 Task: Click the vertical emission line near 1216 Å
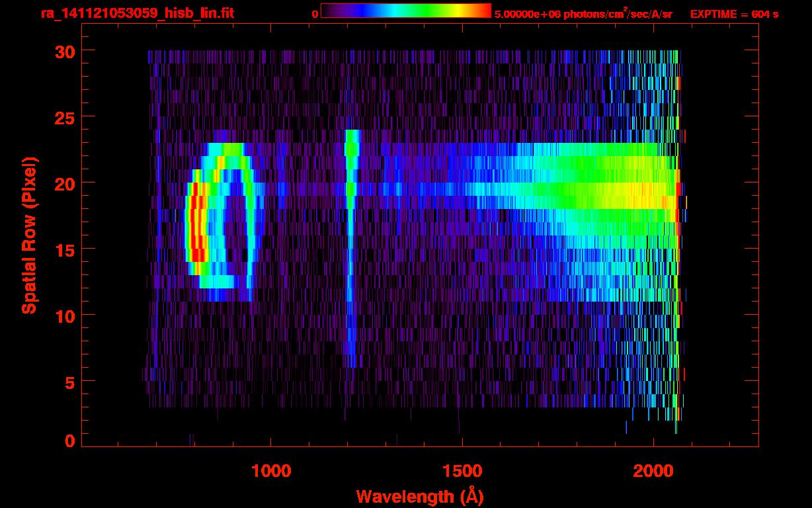(x=350, y=248)
